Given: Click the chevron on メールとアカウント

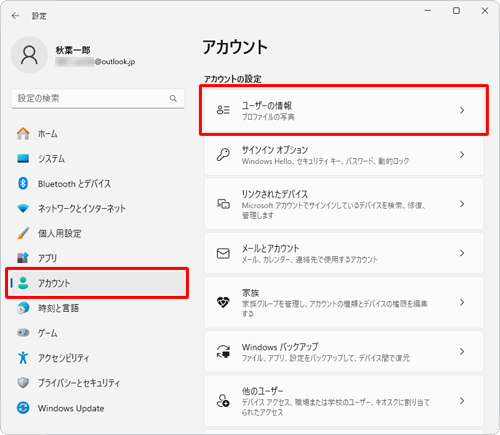Looking at the screenshot, I should click(x=462, y=253).
